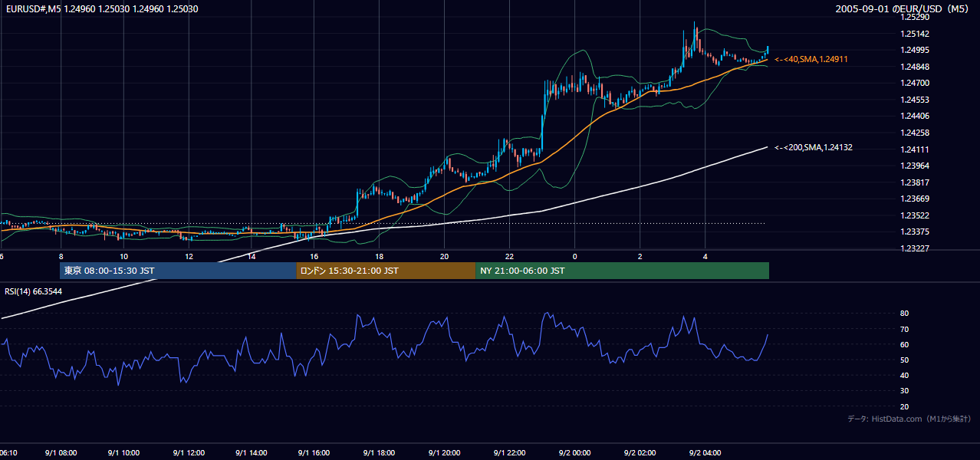This screenshot has height=460, width=980.
Task: Click the hour 10 label under the price chart
Action: [x=123, y=256]
